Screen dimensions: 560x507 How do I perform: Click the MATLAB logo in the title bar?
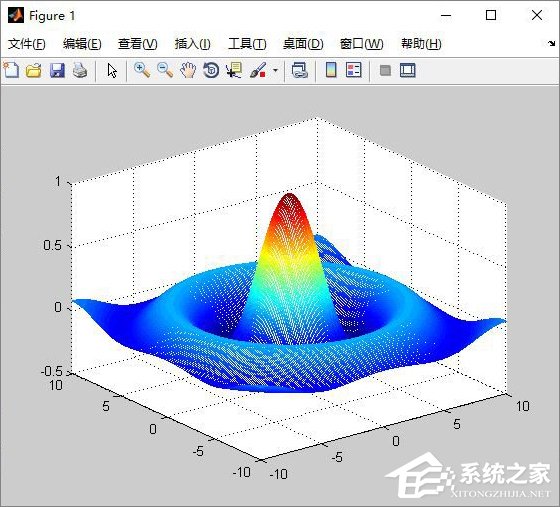16,15
